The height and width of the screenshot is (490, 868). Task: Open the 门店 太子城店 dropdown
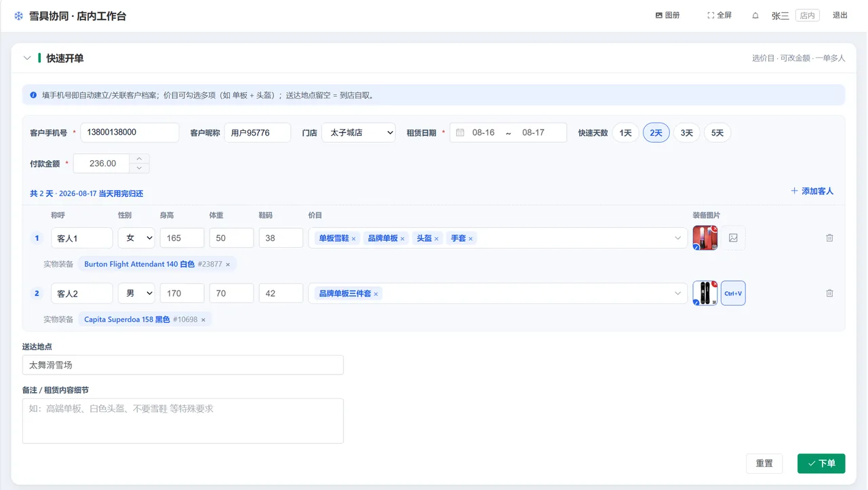coord(359,132)
